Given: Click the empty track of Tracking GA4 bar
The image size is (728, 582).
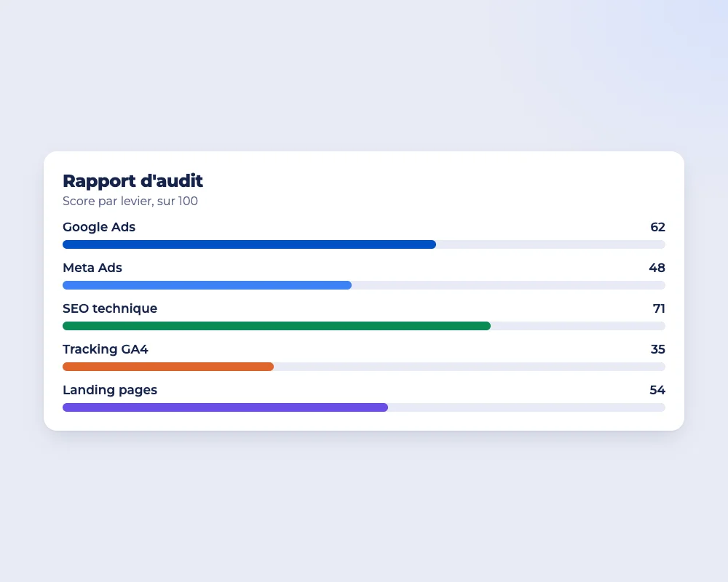Looking at the screenshot, I should click(x=470, y=367).
